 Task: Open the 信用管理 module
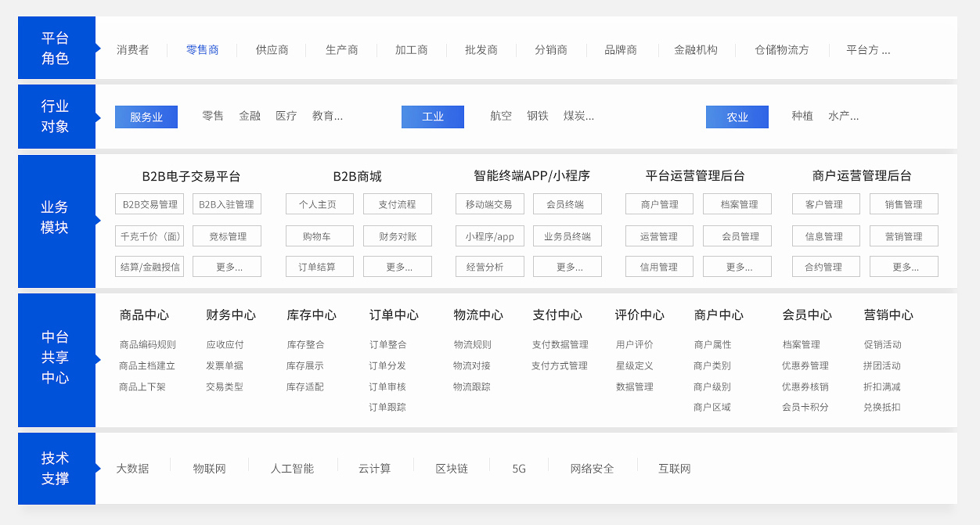[x=659, y=267]
